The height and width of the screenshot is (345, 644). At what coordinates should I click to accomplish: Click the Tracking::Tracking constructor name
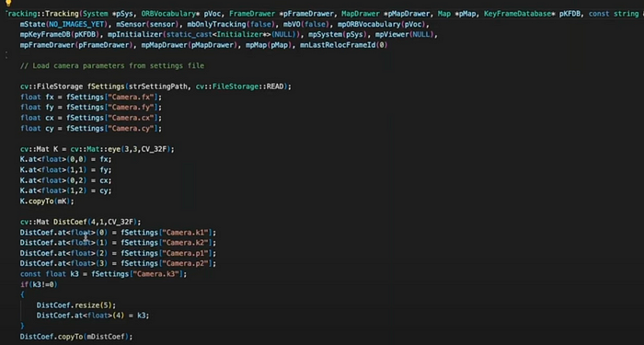click(x=41, y=14)
